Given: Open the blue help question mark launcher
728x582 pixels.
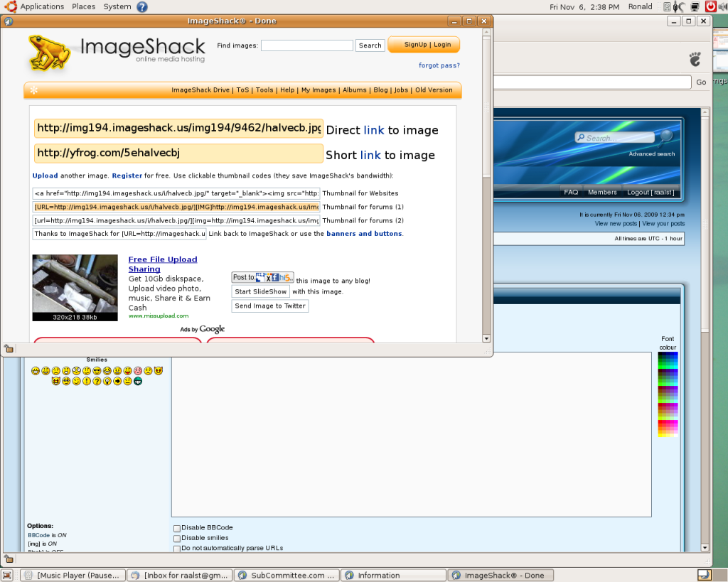Looking at the screenshot, I should (142, 6).
